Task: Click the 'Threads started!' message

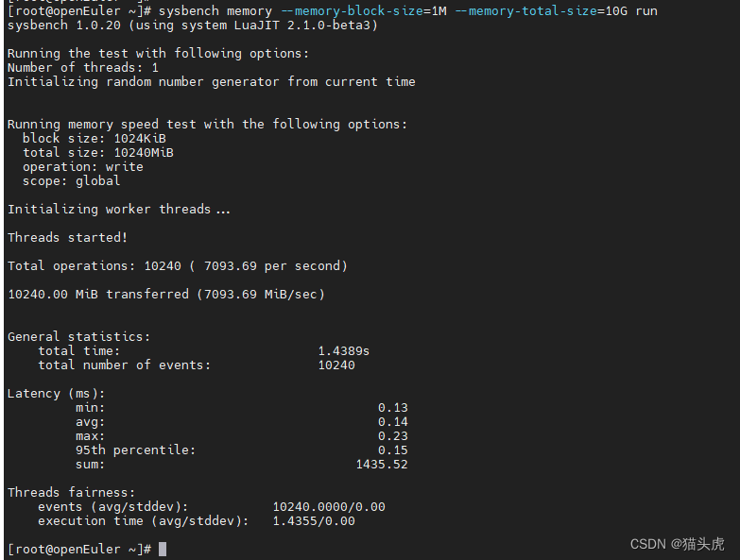Action: [67, 238]
